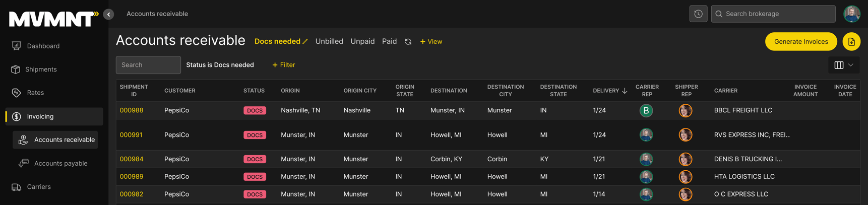The height and width of the screenshot is (205, 868).
Task: Add a new View
Action: pyautogui.click(x=431, y=42)
